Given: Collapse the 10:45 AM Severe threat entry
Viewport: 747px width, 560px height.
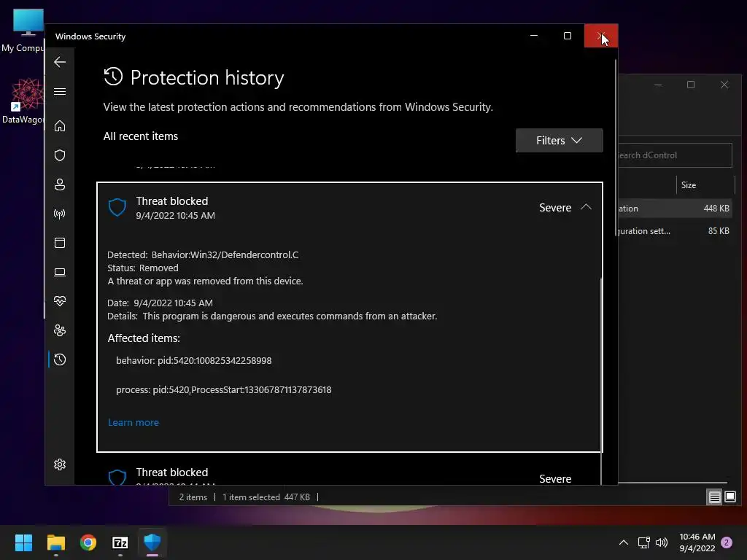Looking at the screenshot, I should [586, 207].
